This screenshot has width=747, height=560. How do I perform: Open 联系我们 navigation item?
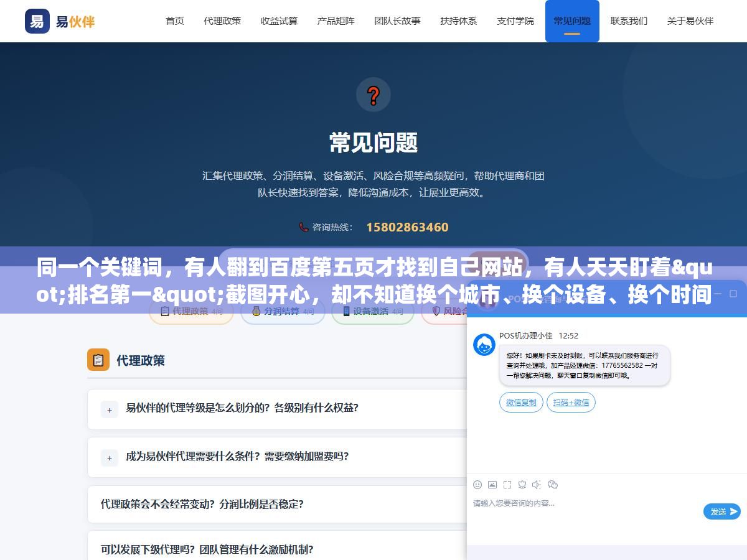click(x=629, y=21)
